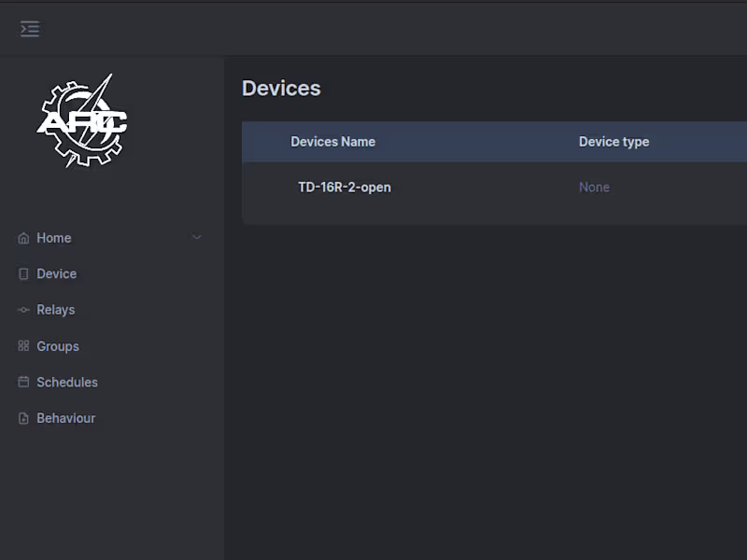Viewport: 747px width, 560px height.
Task: Click the Home house icon
Action: tap(23, 238)
